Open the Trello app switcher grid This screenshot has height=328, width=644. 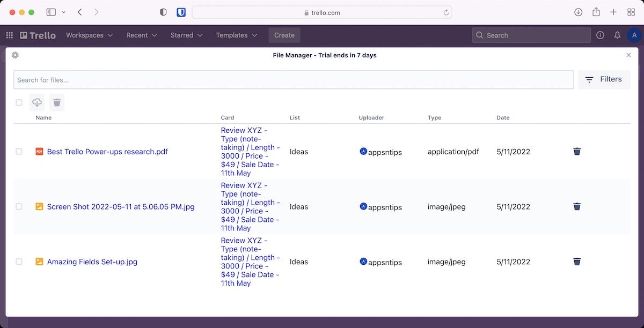pos(10,35)
